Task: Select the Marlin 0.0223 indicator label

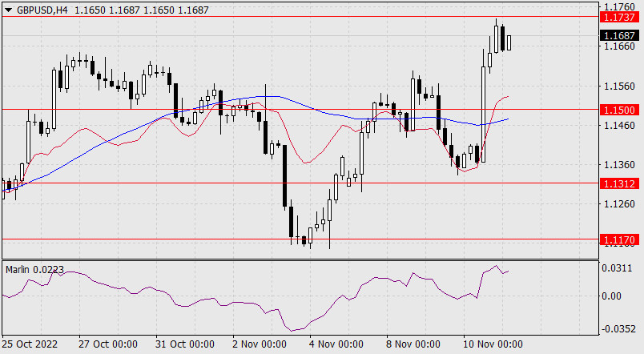Action: (34, 269)
